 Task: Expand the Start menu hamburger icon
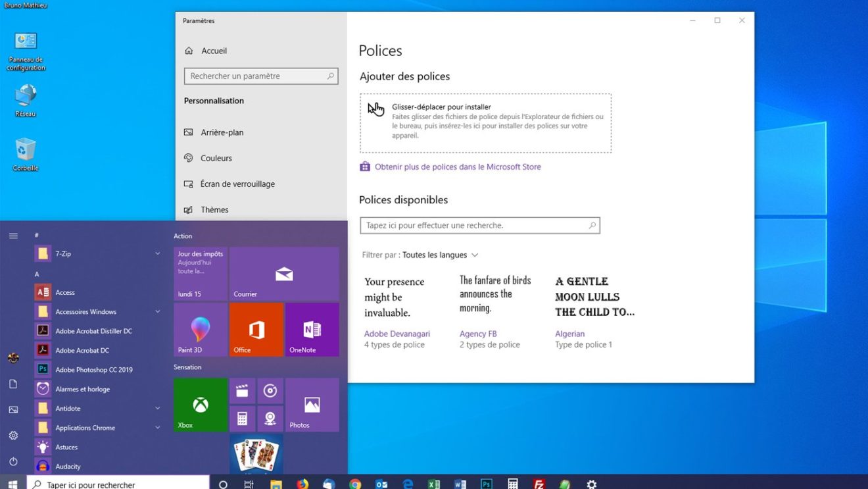pos(13,236)
